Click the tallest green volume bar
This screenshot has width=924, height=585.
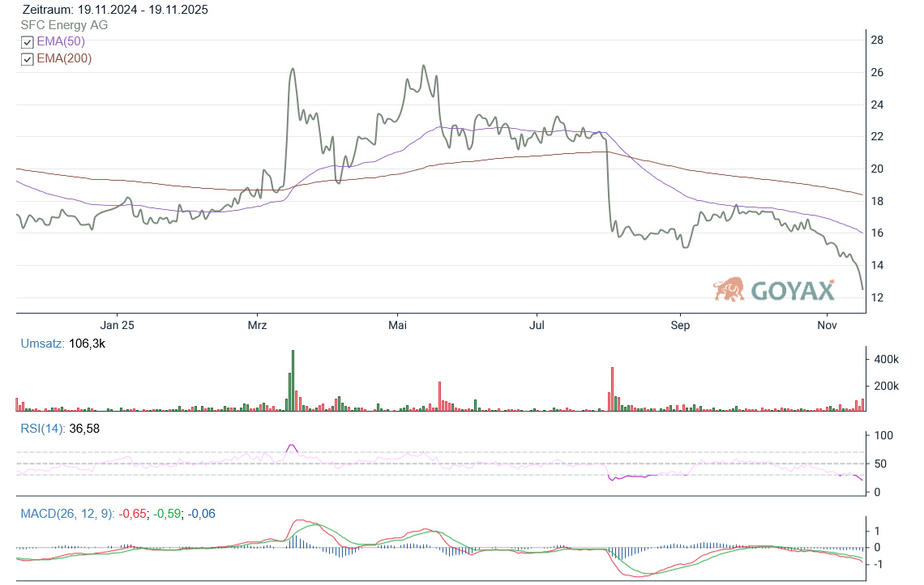coord(293,382)
